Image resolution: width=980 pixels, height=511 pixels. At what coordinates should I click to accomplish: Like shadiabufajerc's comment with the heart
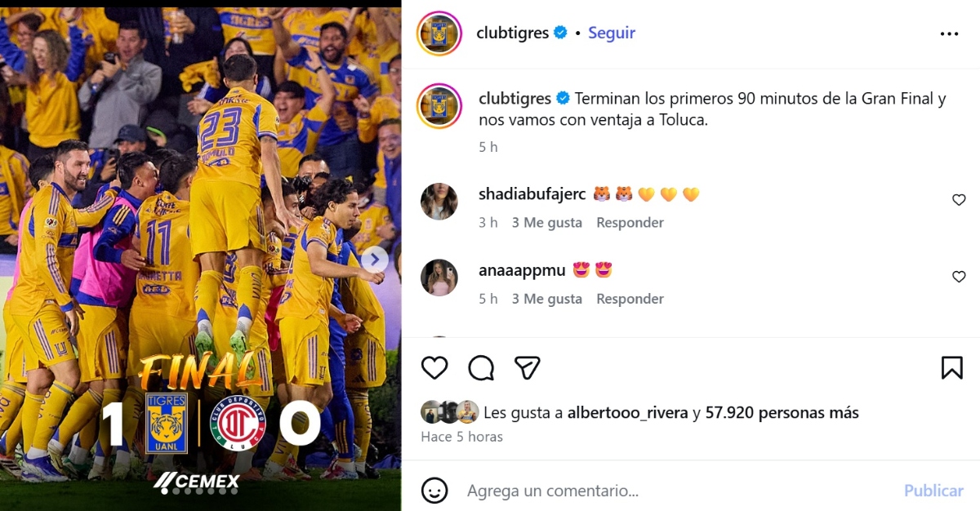pyautogui.click(x=960, y=200)
